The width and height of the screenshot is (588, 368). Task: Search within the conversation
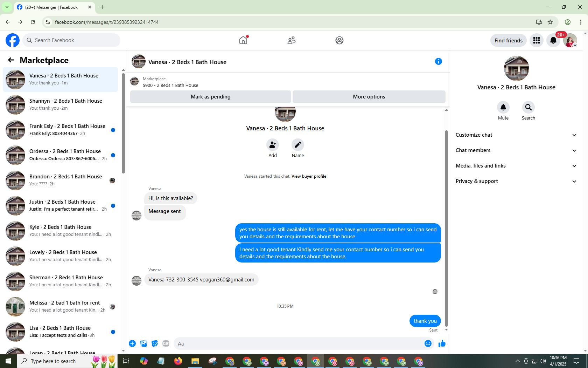[528, 107]
